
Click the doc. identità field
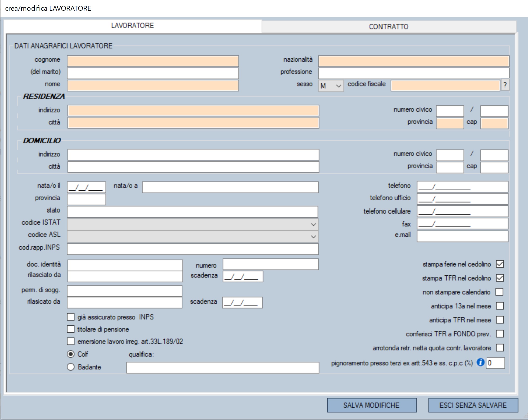pos(125,265)
